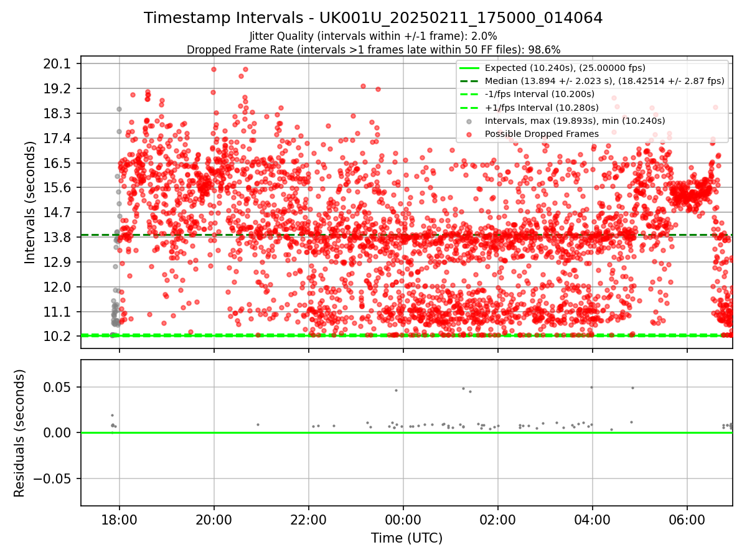Screen dimensions: 747x560
Task: Click the 'Jitter Quality' subtitle line
Action: pos(373,36)
